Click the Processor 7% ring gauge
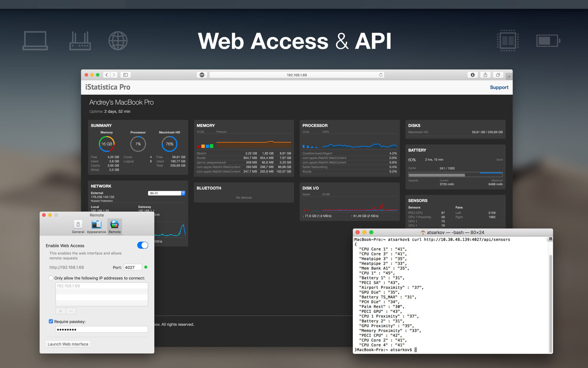This screenshot has height=368, width=588. (138, 144)
